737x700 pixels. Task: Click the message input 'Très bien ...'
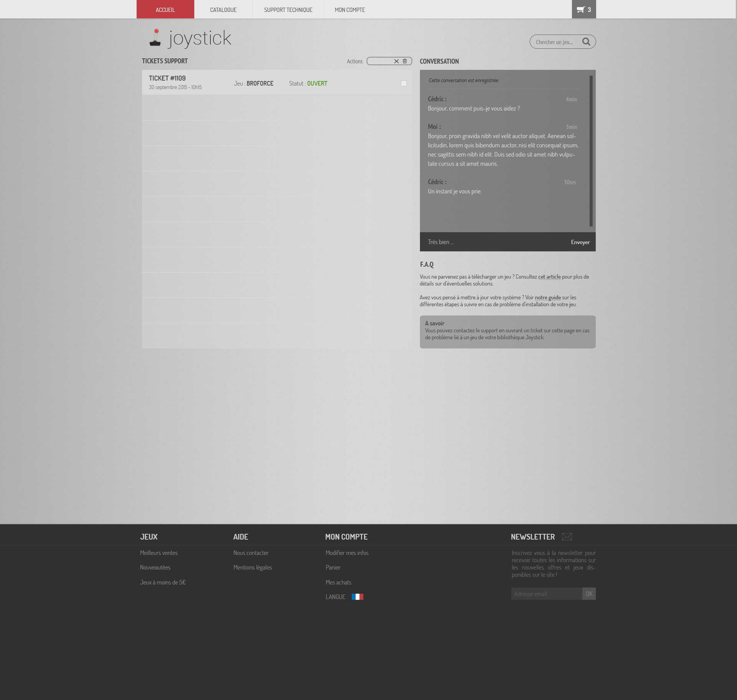[x=491, y=242]
